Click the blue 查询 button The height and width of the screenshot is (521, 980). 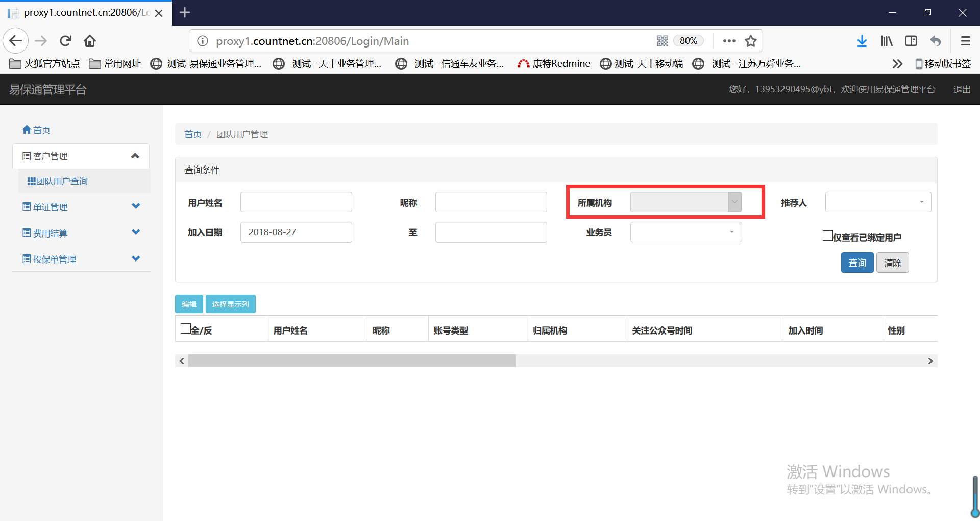pyautogui.click(x=857, y=263)
